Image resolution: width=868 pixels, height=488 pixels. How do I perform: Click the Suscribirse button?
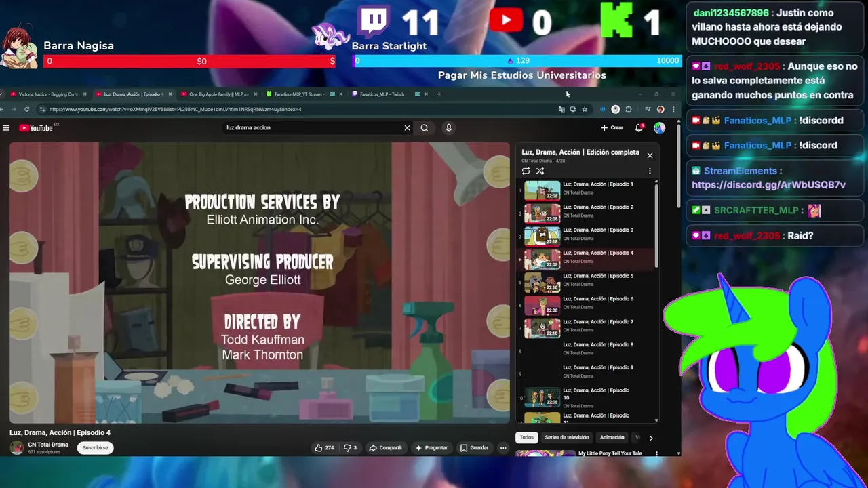coord(95,447)
